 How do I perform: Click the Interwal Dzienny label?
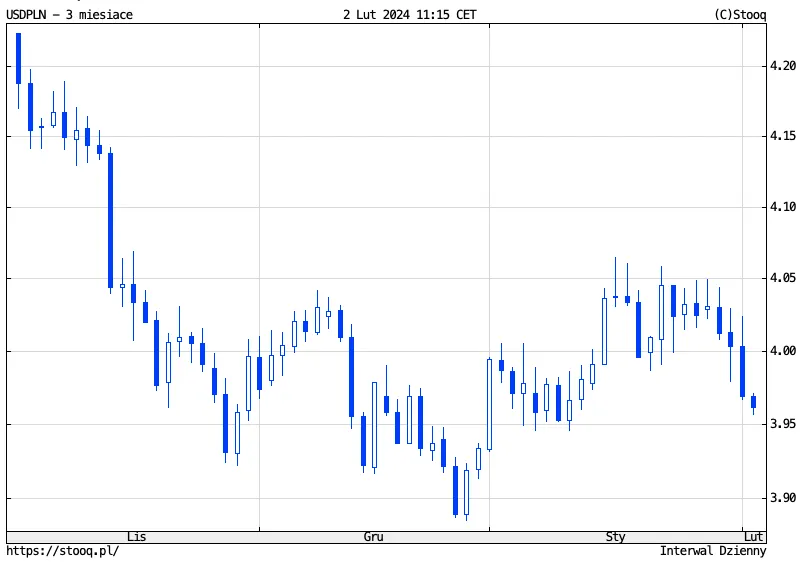[713, 551]
